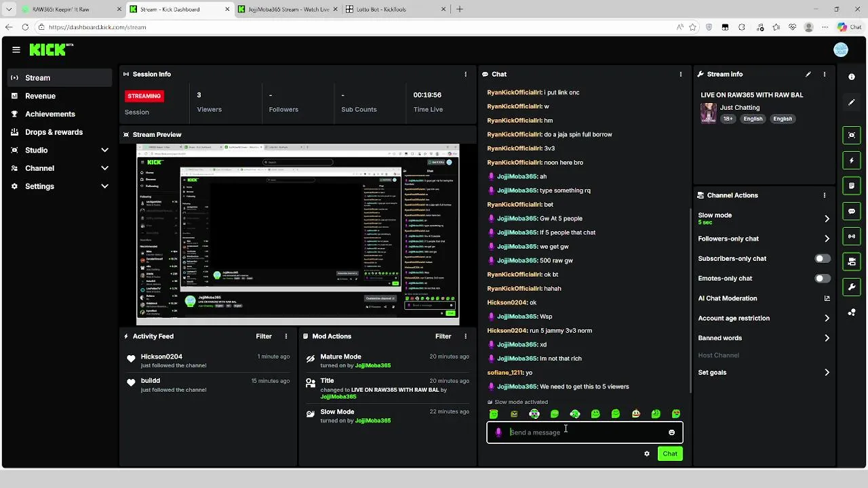Click the three-dots cluster icon in right sidebar
The width and height of the screenshot is (868, 488).
point(852,312)
